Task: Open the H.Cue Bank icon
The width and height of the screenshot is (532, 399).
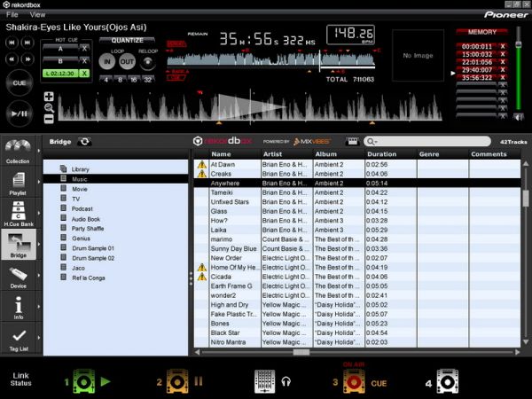Action: [19, 214]
